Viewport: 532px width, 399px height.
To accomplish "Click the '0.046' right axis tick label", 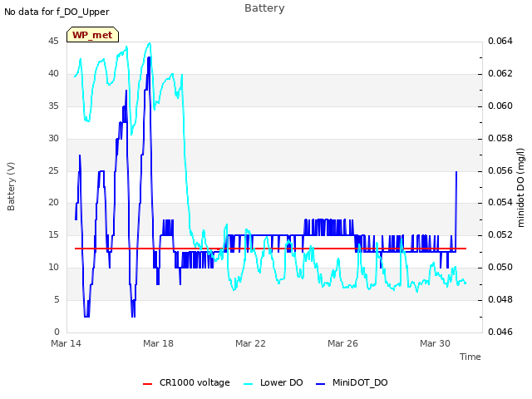I will [500, 332].
